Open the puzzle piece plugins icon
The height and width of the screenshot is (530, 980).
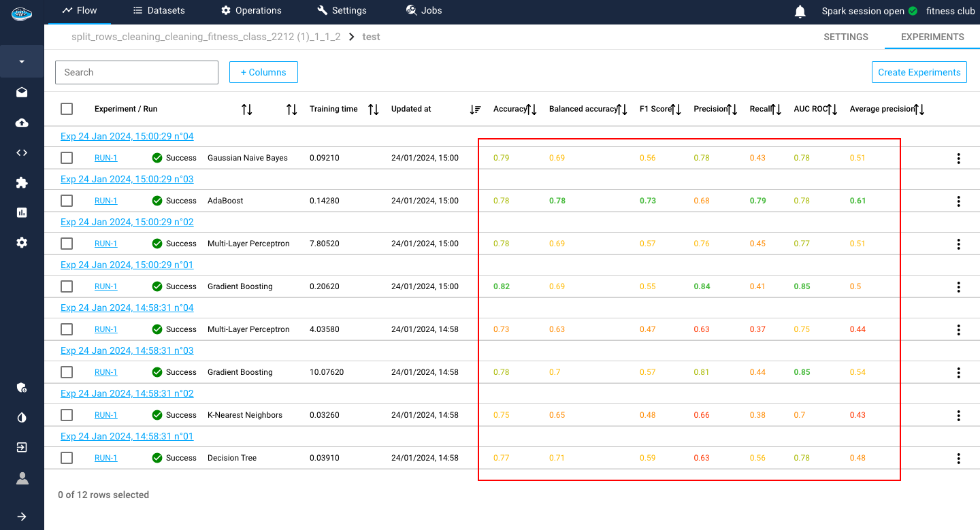[x=22, y=182]
